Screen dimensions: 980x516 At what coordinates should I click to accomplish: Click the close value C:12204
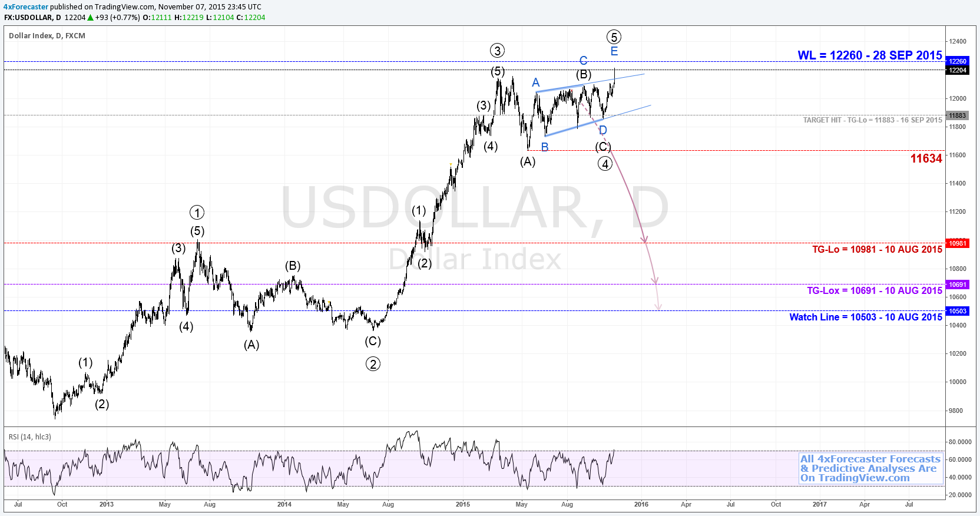pyautogui.click(x=251, y=18)
